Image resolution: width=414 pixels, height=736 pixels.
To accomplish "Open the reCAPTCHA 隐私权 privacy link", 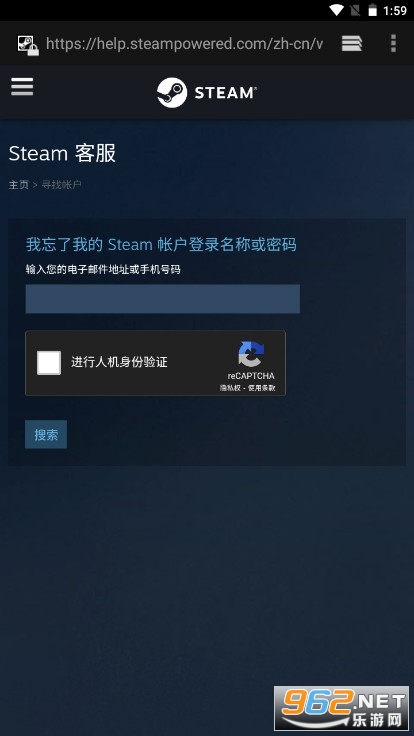I will pos(230,388).
